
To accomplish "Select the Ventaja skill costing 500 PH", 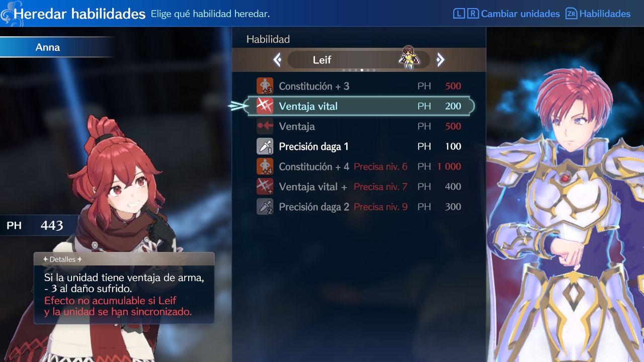I will (359, 126).
